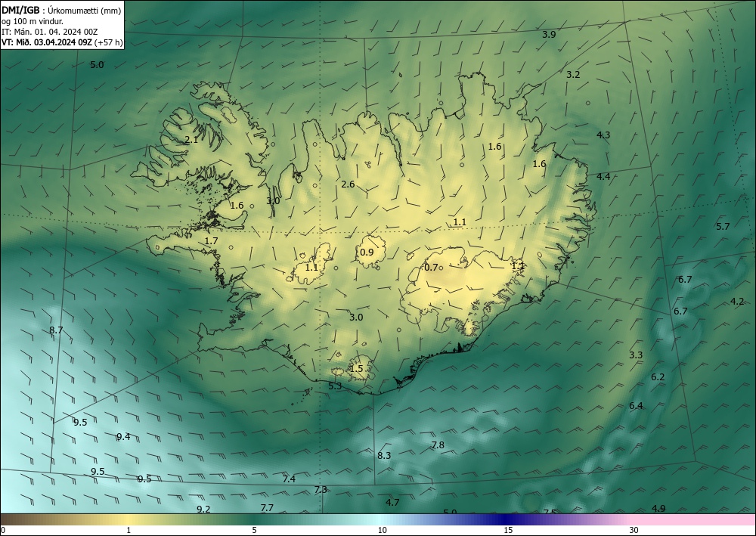Click the 4.2 value on the map
This screenshot has height=536, width=756.
pyautogui.click(x=736, y=302)
